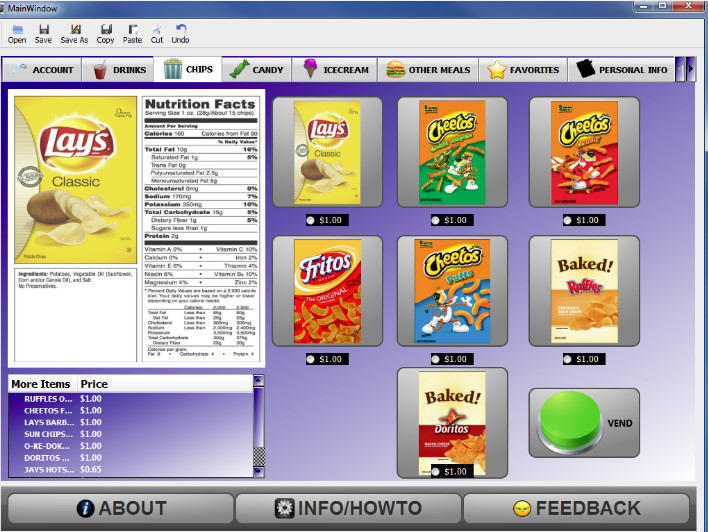Screen dimensions: 708x532
Task: Open the Favorites star tab
Action: tap(523, 70)
